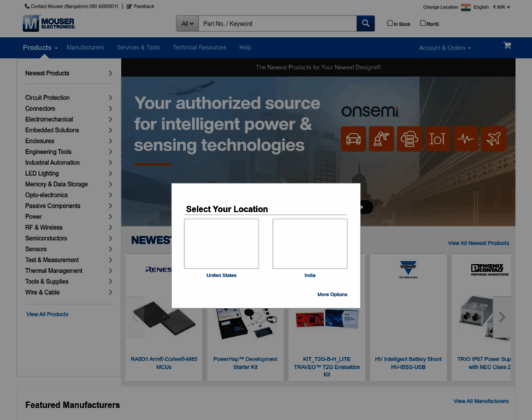Click the onsemi brand logo
532x420 pixels.
(x=370, y=111)
